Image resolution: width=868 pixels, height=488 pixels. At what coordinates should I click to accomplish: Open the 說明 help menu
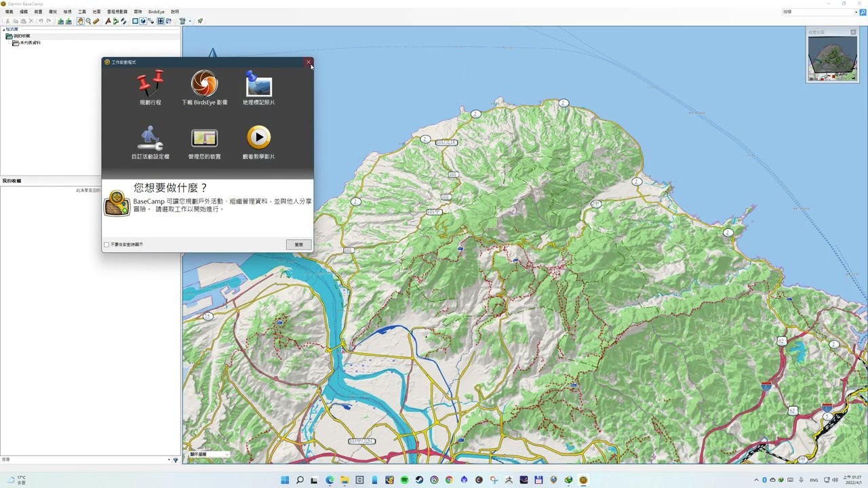point(175,12)
